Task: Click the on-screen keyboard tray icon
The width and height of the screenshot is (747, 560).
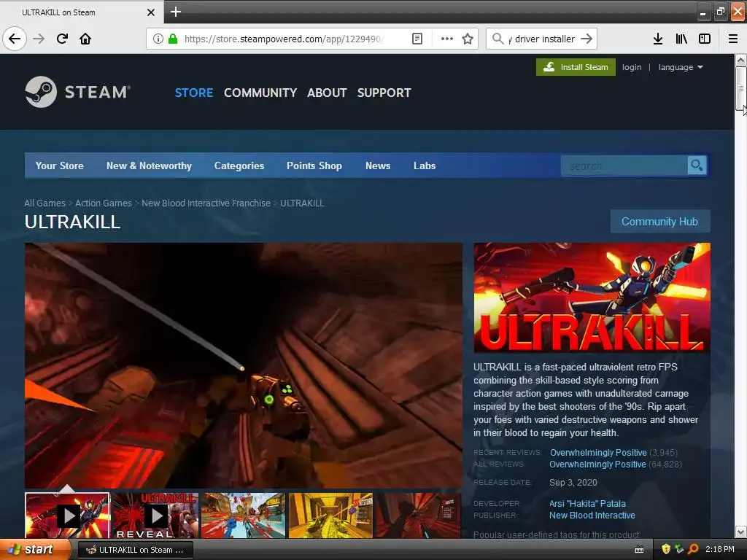Action: [639, 550]
